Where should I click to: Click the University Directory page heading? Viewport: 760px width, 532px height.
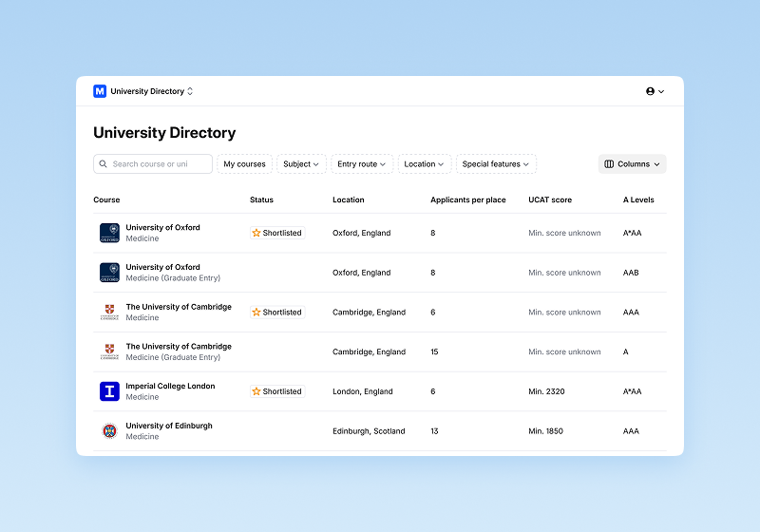164,132
